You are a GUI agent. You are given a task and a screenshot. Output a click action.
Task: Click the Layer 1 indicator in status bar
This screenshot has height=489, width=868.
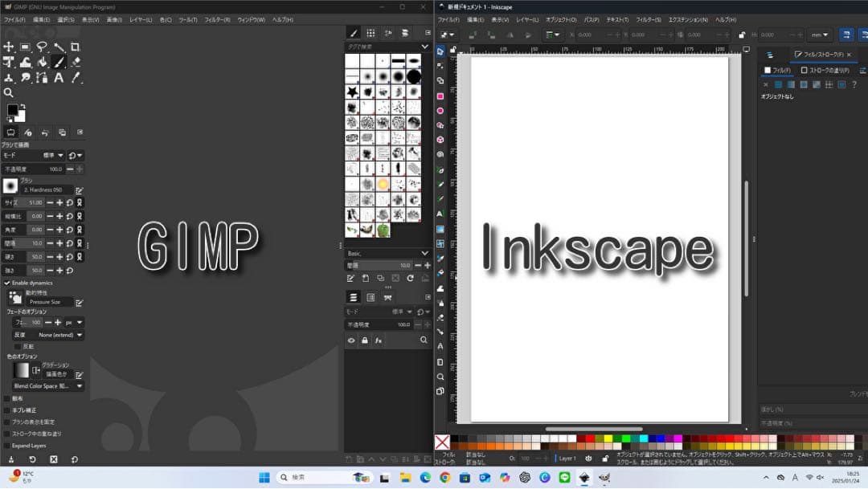click(567, 458)
